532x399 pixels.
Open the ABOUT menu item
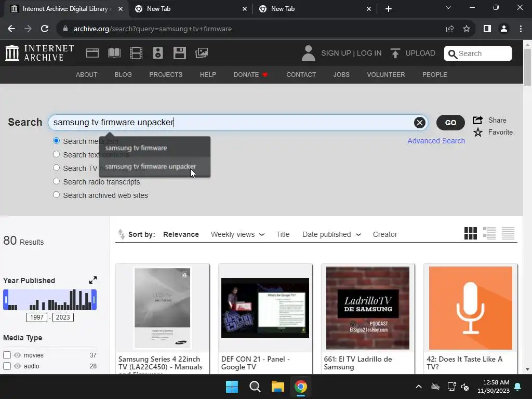tap(87, 75)
